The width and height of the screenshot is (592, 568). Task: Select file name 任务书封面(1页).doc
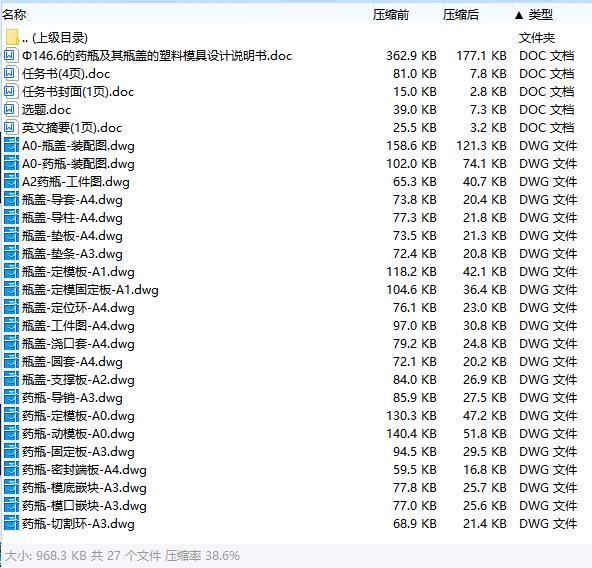[x=78, y=92]
